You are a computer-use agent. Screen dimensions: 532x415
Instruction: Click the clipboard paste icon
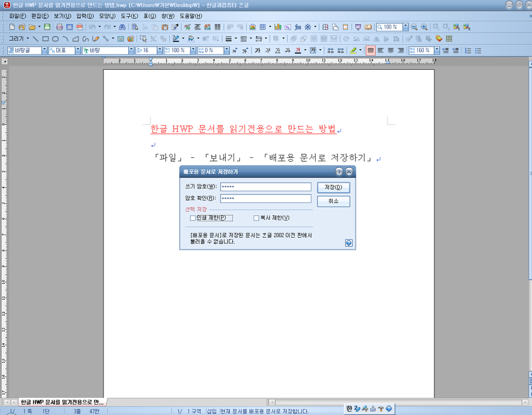pos(165,27)
